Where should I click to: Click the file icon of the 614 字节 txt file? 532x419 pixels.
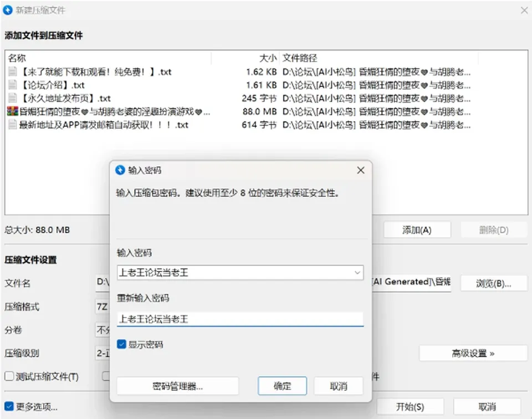(x=13, y=125)
